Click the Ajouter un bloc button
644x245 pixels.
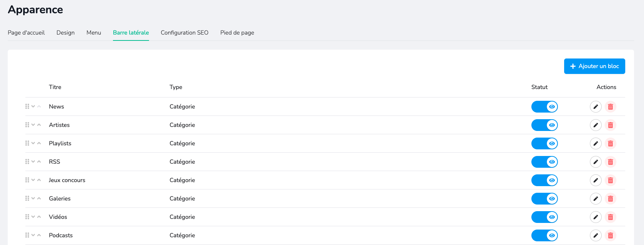pos(594,66)
